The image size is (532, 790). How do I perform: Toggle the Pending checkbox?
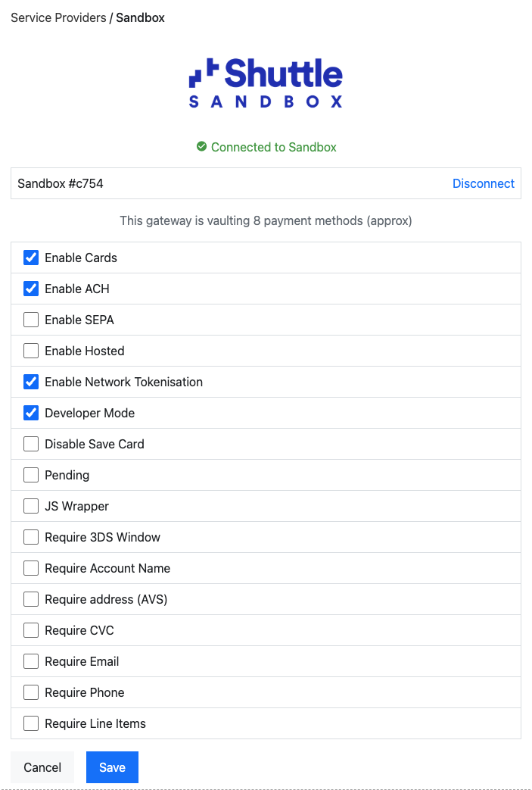point(31,475)
